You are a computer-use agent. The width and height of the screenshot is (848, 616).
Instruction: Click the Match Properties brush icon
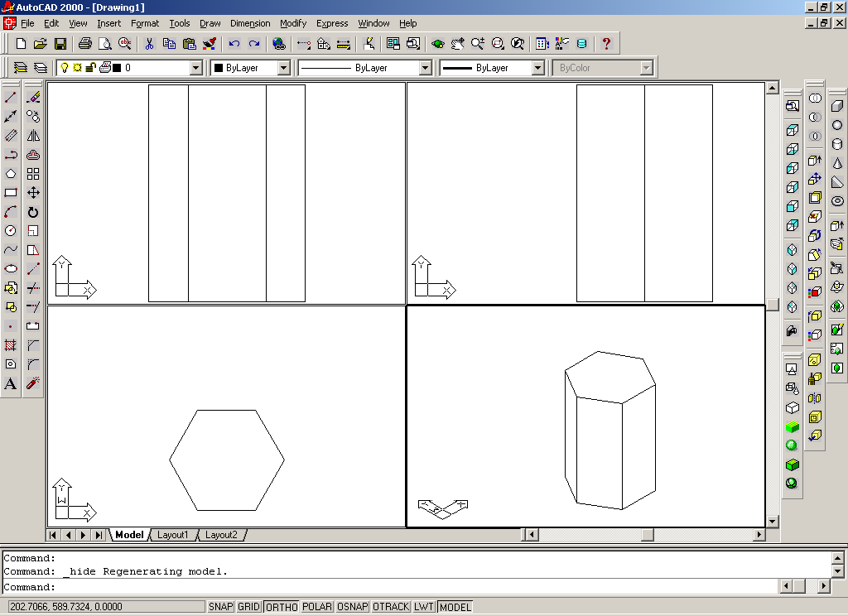click(x=210, y=44)
